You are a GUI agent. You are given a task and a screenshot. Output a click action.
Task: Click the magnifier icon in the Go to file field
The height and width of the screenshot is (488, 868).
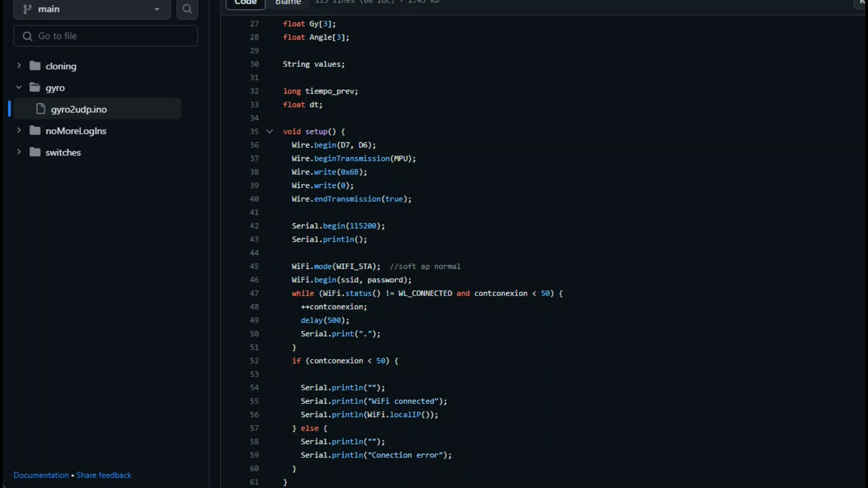(27, 36)
